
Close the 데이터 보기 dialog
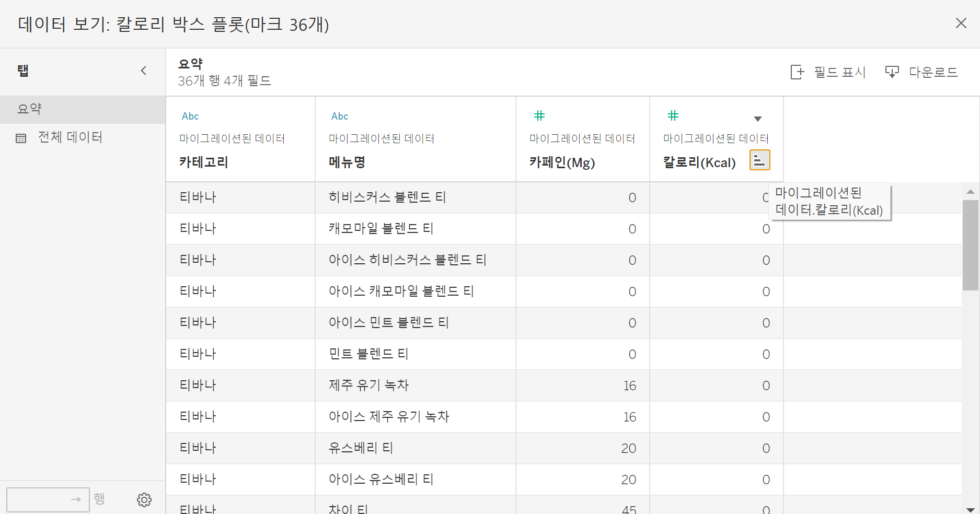961,23
